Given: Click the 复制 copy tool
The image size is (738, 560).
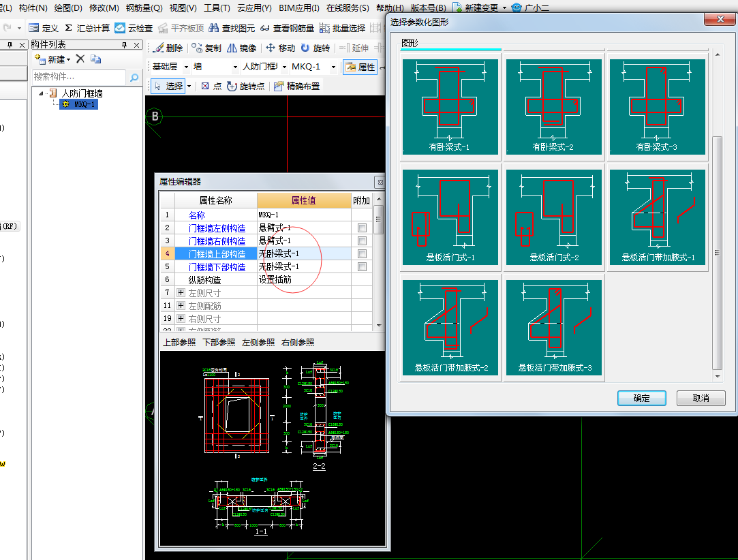Looking at the screenshot, I should pyautogui.click(x=206, y=48).
